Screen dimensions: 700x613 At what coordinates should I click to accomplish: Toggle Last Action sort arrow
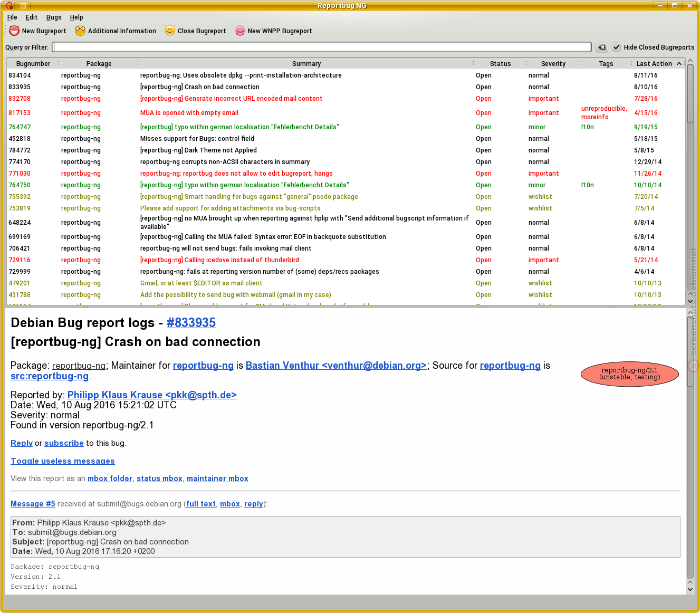(x=679, y=64)
